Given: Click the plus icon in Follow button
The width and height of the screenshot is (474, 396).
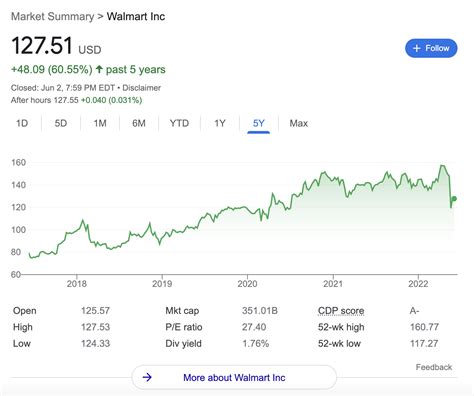Looking at the screenshot, I should tap(416, 48).
